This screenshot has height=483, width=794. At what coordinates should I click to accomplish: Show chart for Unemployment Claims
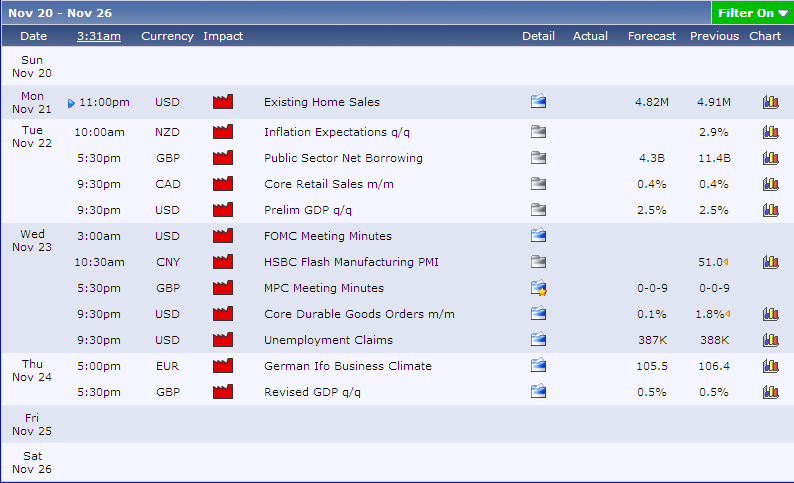click(770, 341)
